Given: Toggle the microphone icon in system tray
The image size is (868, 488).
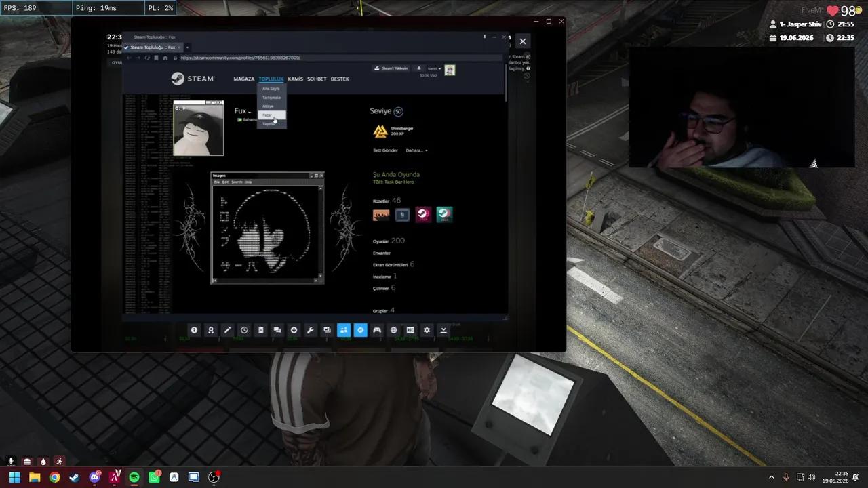Looking at the screenshot, I should pos(786,477).
